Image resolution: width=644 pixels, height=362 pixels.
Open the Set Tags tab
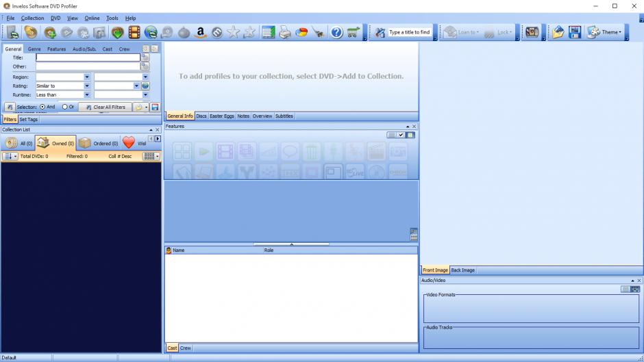(x=28, y=120)
